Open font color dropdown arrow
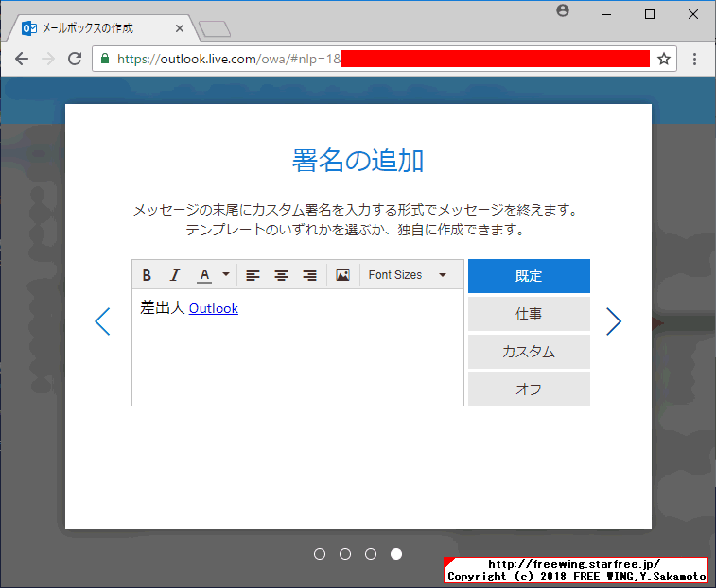This screenshot has width=716, height=588. click(x=225, y=274)
